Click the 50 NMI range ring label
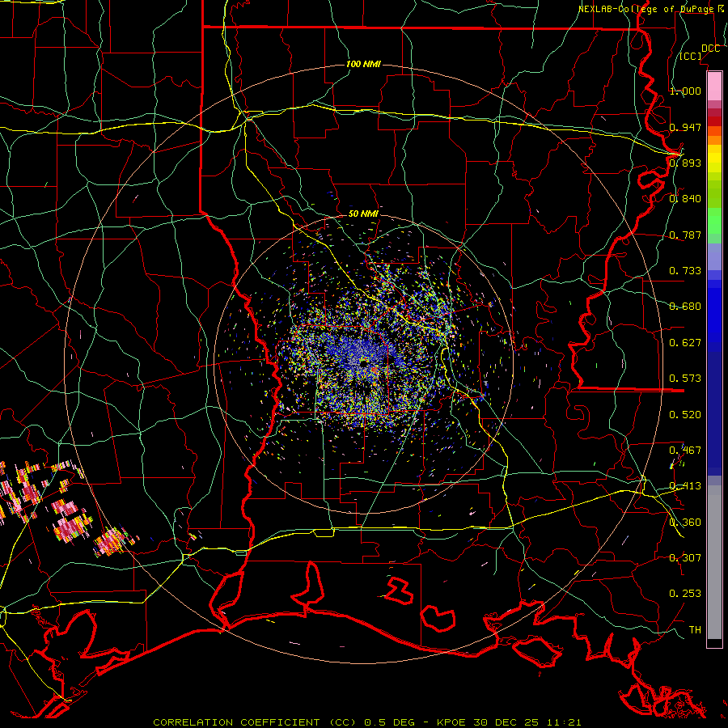This screenshot has width=728, height=728. tap(363, 214)
